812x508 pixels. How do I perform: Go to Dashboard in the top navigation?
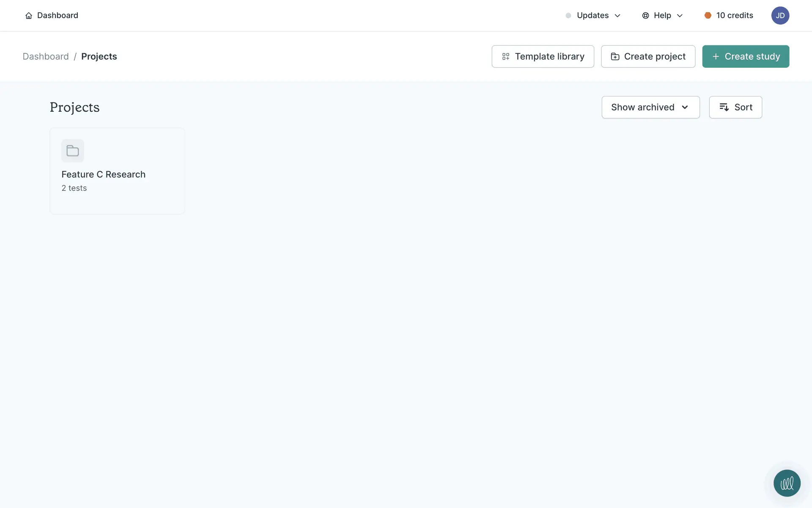point(58,16)
